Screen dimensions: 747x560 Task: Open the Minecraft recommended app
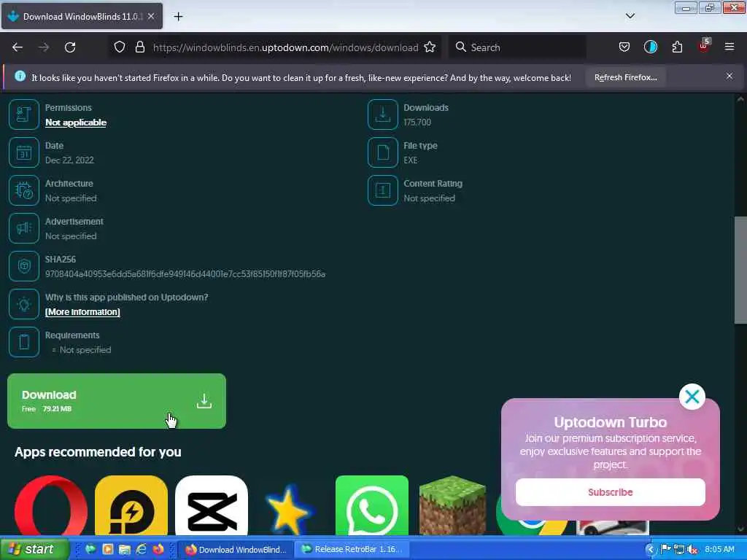pyautogui.click(x=452, y=505)
